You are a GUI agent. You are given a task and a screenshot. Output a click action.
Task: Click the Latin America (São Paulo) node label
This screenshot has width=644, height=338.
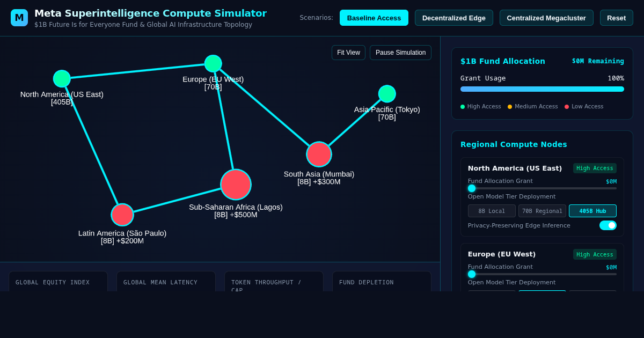122,237
